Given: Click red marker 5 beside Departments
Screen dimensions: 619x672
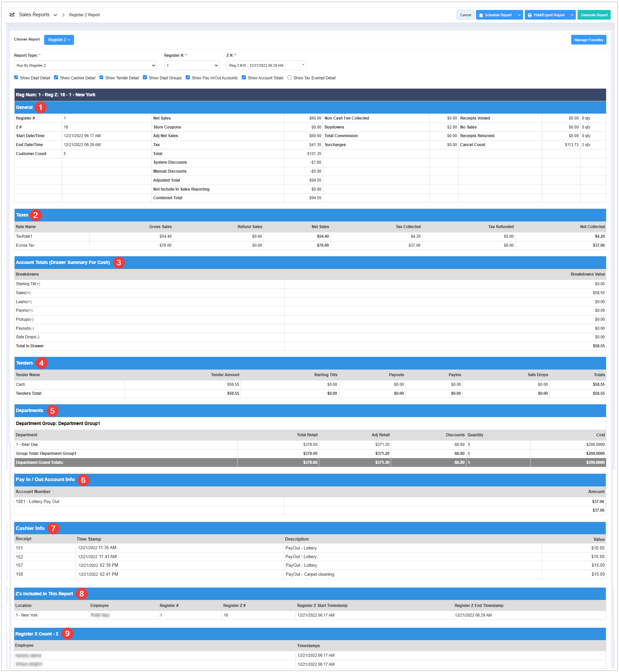Looking at the screenshot, I should 52,411.
